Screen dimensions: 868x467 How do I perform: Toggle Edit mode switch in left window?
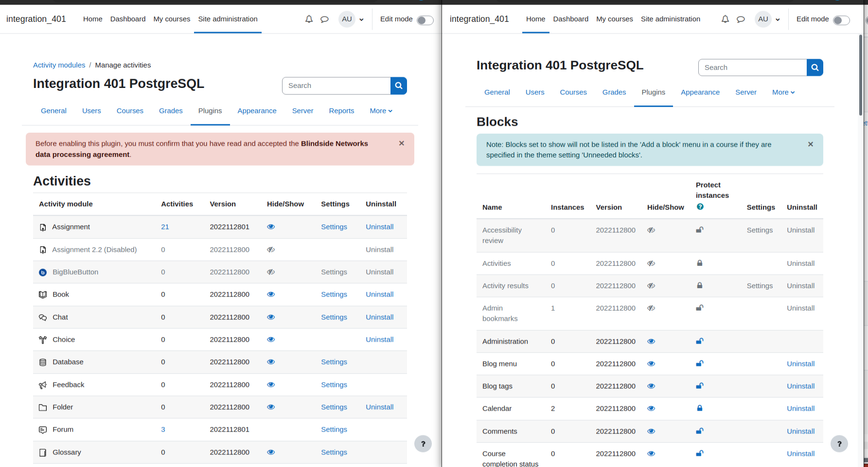[x=425, y=20]
